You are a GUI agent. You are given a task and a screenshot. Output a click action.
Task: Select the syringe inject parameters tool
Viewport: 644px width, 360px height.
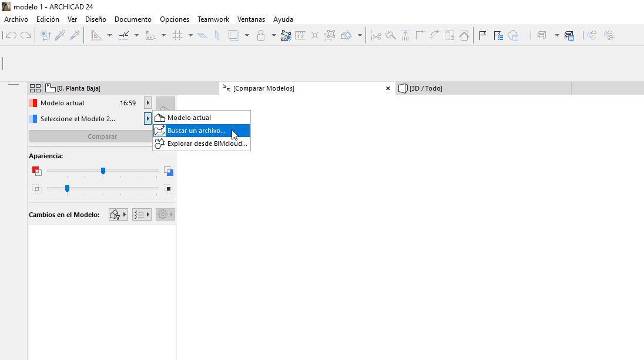coord(75,35)
